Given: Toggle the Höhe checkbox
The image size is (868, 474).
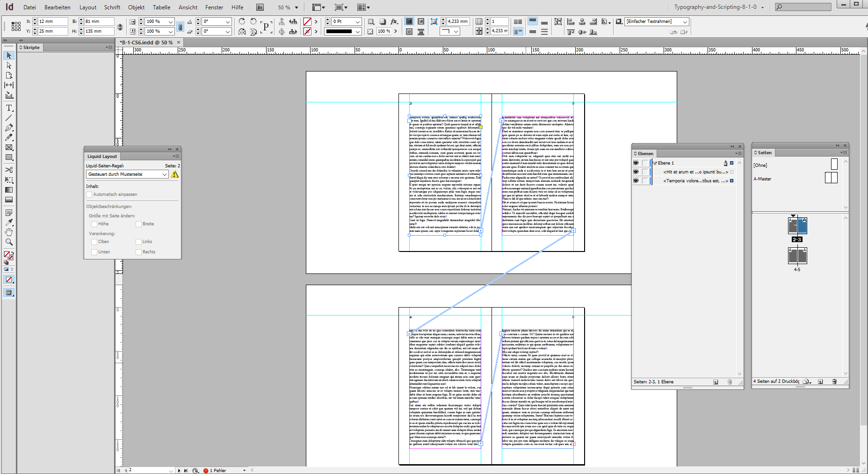Looking at the screenshot, I should [x=94, y=224].
